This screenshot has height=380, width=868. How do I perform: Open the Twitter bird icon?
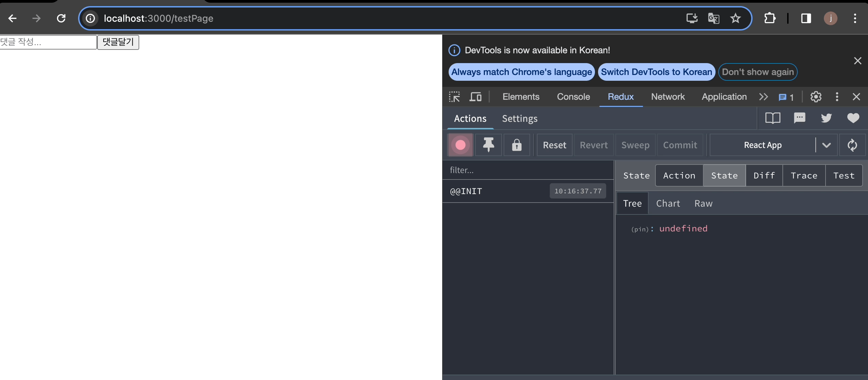(x=826, y=118)
